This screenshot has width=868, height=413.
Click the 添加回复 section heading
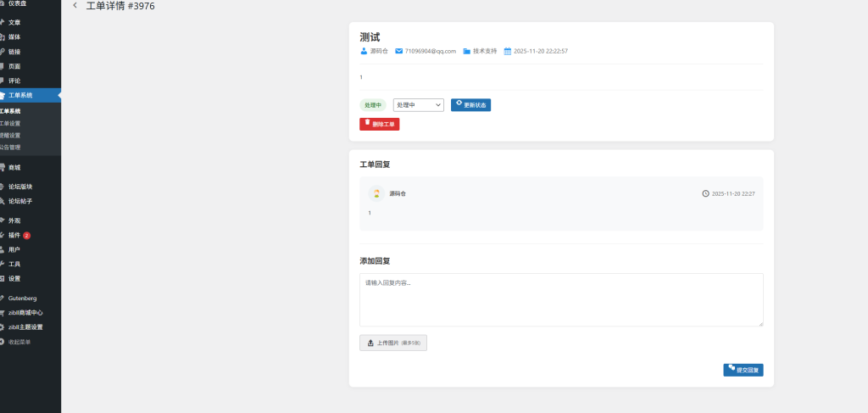point(376,260)
